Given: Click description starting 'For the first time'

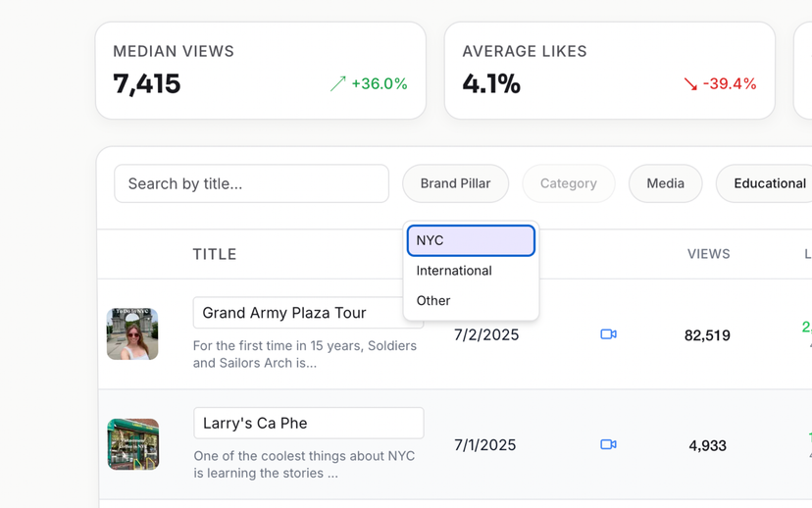Looking at the screenshot, I should click(305, 354).
